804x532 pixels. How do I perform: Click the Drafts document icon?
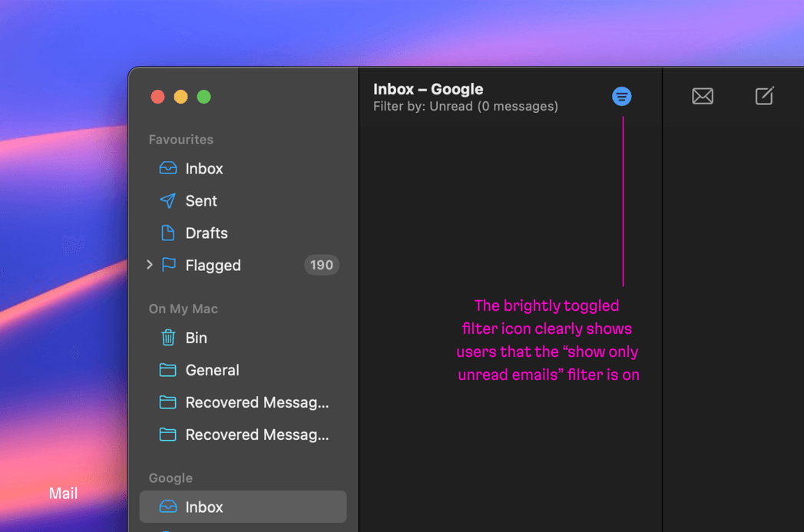(x=167, y=233)
